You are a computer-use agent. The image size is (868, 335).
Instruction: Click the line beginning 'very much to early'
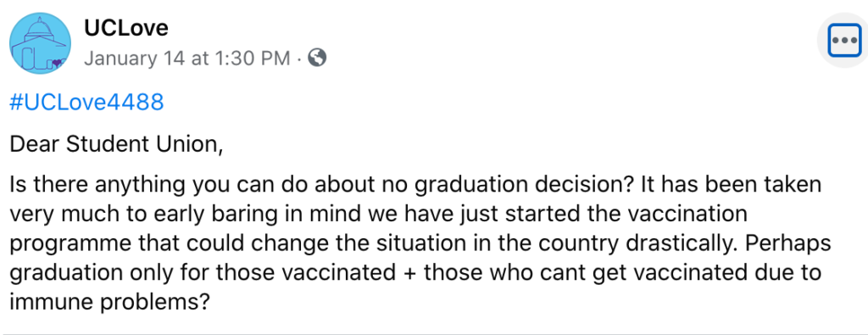click(379, 215)
